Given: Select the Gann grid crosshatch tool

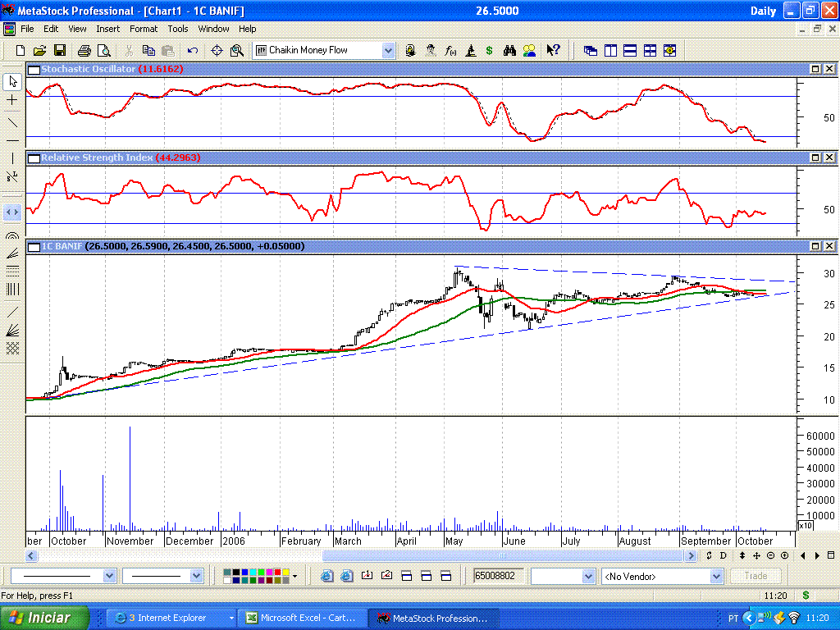Looking at the screenshot, I should (12, 349).
